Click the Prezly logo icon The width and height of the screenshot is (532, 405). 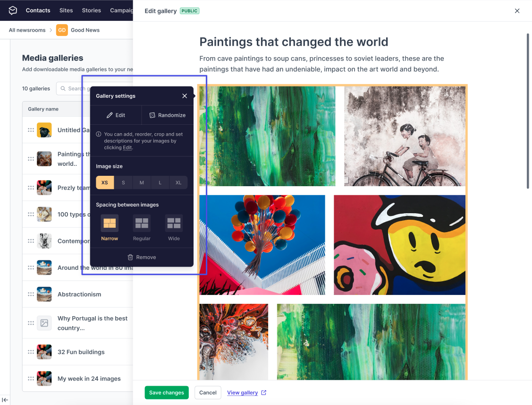pyautogui.click(x=13, y=10)
